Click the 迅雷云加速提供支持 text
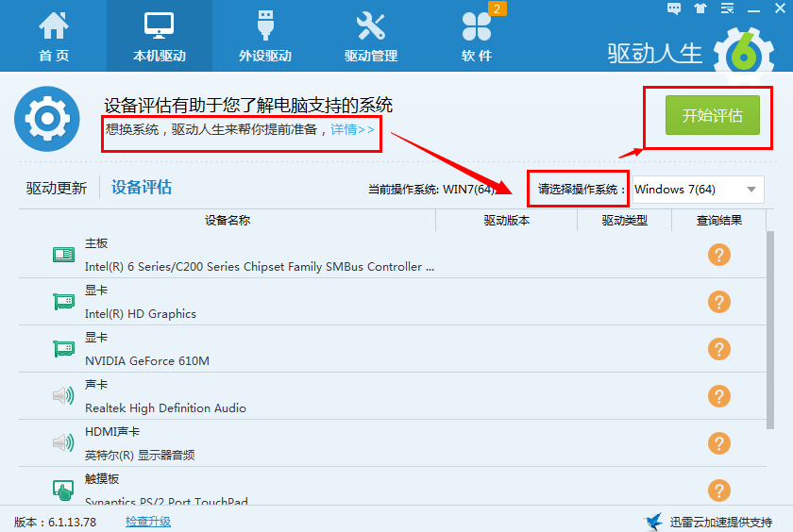Viewport: 793px width, 532px height. point(721,522)
